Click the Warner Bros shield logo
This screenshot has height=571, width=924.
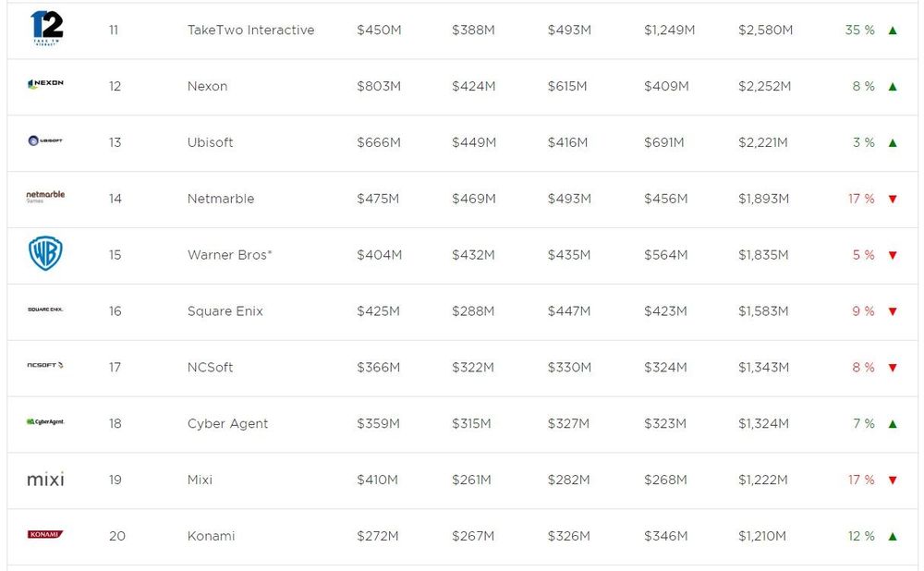pos(45,254)
